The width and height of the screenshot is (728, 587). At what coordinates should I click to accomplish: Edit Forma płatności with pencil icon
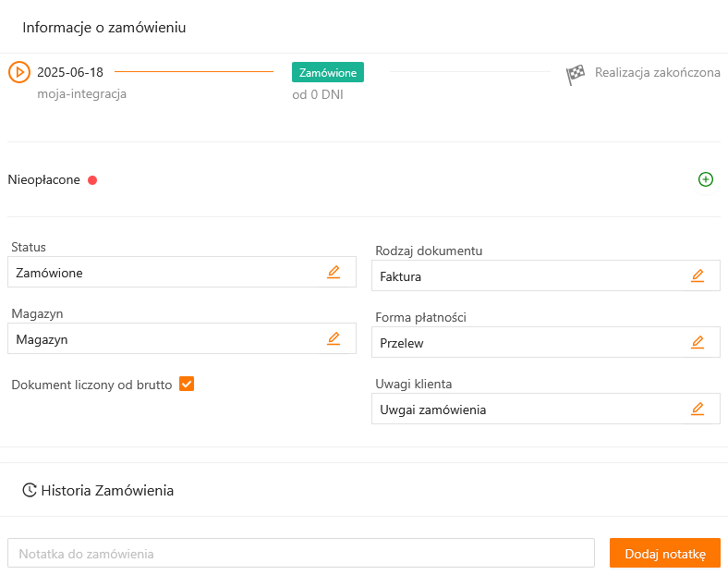[698, 342]
